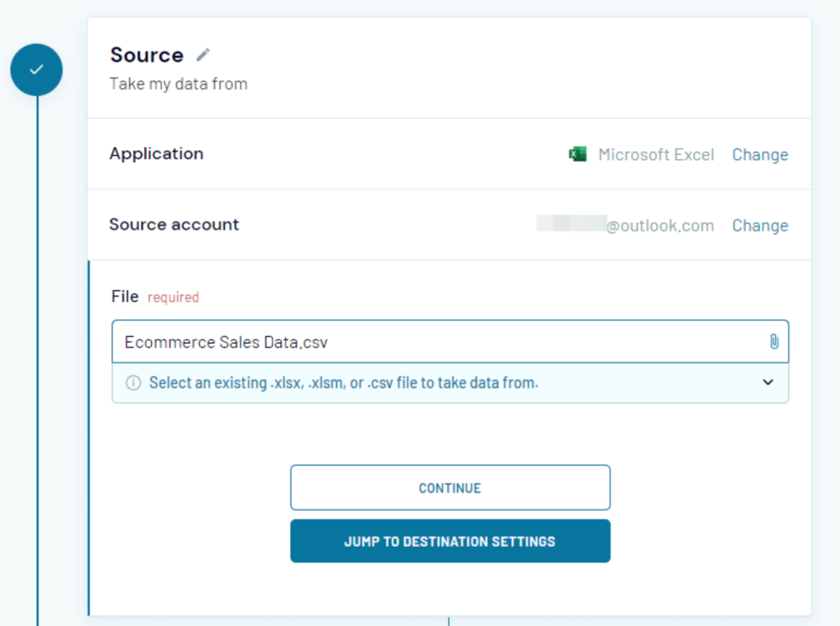Change the source Application from Microsoft Excel

coord(760,154)
